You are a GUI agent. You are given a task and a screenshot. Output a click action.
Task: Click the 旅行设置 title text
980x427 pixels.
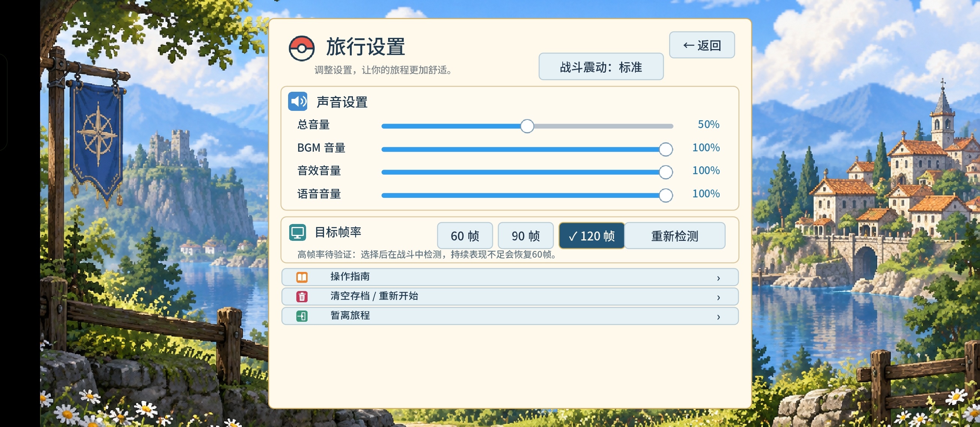[x=365, y=47]
